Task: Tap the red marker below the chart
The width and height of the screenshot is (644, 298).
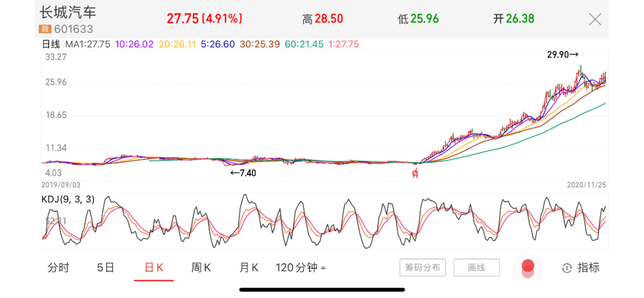Action: click(x=415, y=174)
